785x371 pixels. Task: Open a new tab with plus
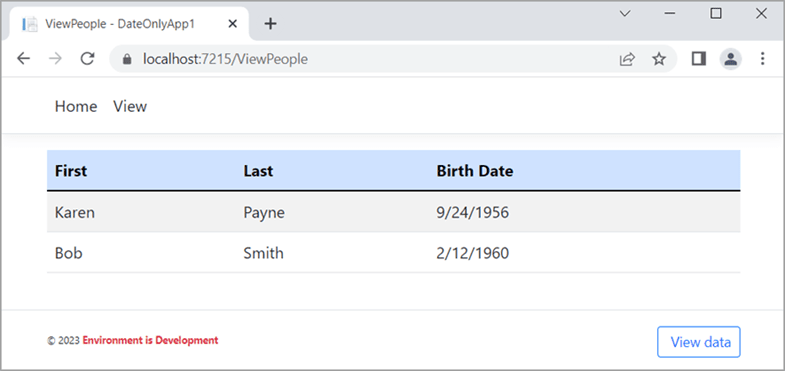pyautogui.click(x=270, y=24)
